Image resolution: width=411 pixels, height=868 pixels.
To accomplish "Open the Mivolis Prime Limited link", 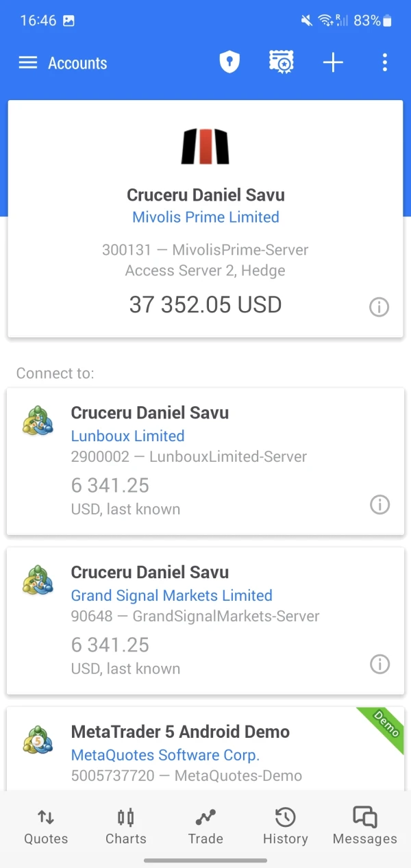I will pyautogui.click(x=206, y=217).
